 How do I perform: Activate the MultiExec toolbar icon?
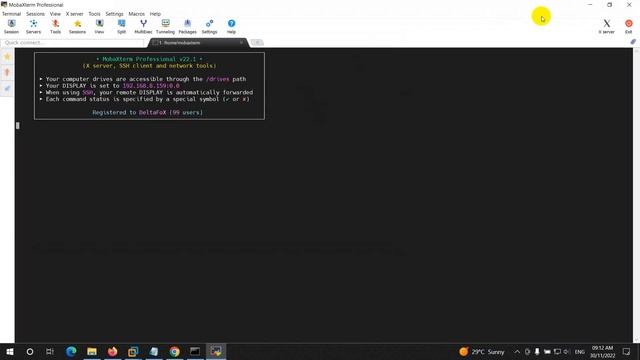[143, 27]
